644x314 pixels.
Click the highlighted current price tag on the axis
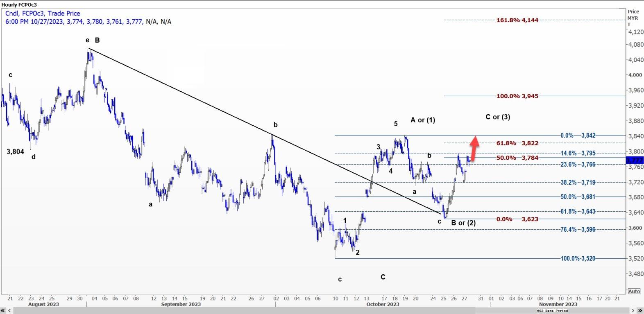(x=635, y=160)
